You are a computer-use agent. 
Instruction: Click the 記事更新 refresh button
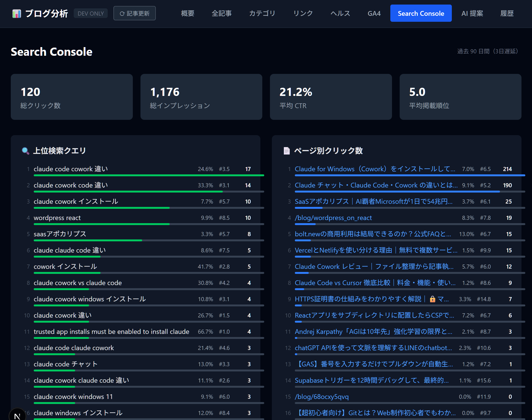tap(134, 13)
